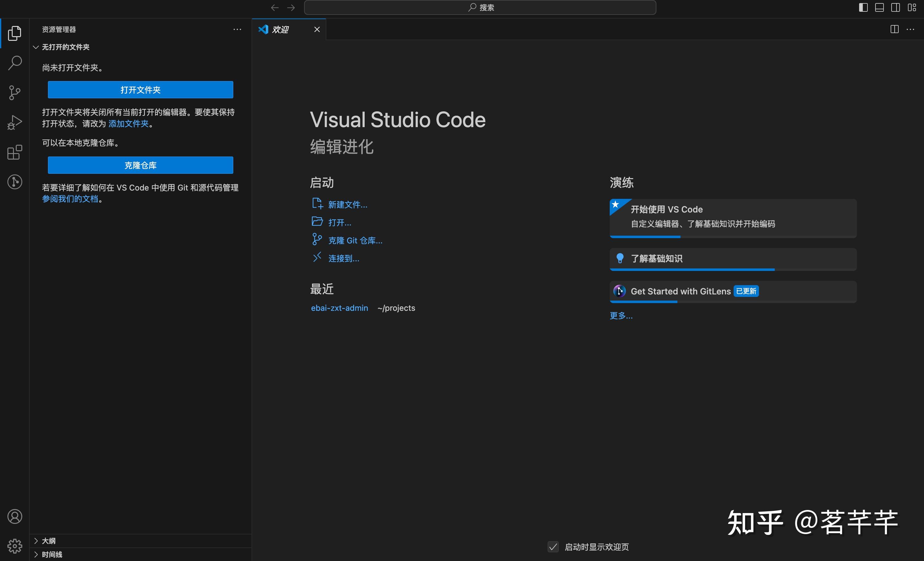
Task: Click the 已更新 badge
Action: [746, 291]
